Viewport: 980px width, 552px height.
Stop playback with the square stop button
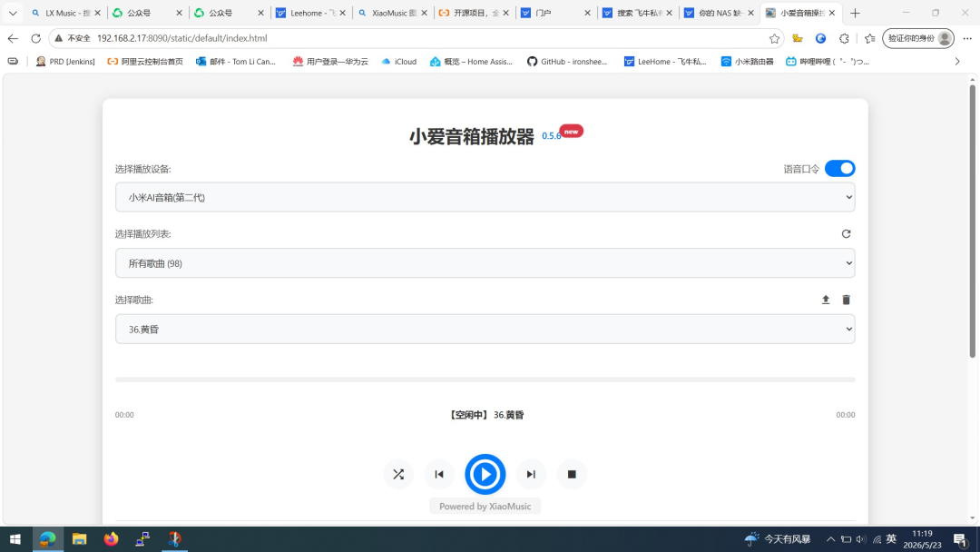click(572, 475)
